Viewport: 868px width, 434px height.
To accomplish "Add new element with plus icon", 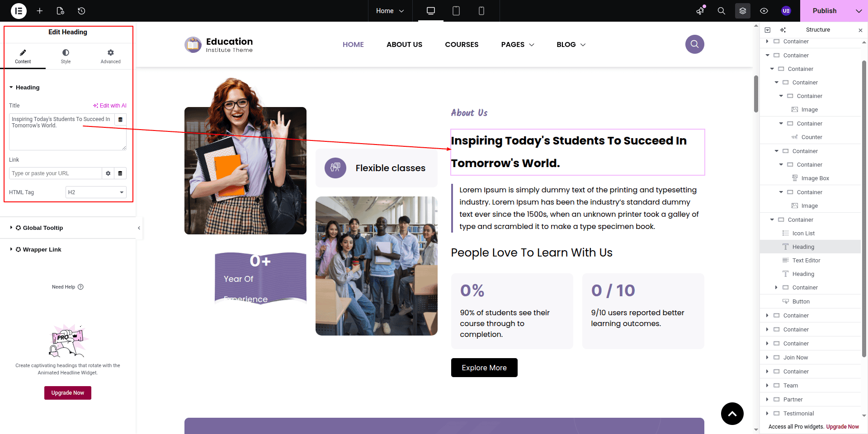I will (x=40, y=11).
